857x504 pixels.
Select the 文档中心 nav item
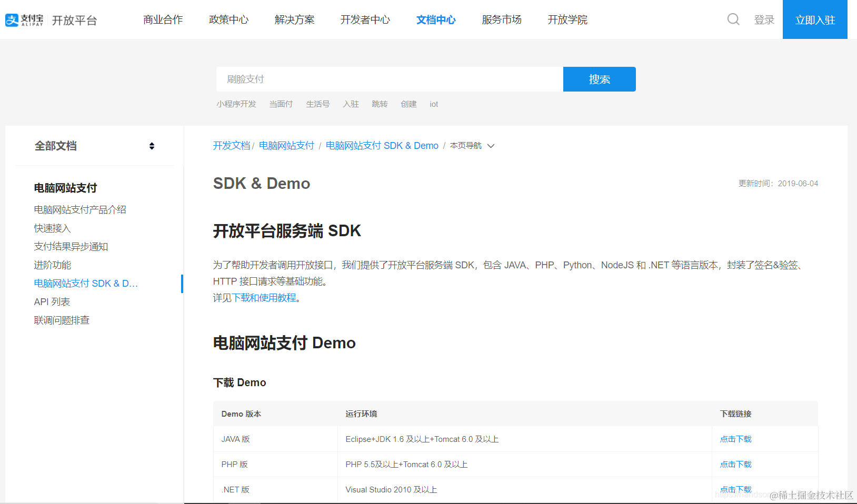point(436,19)
